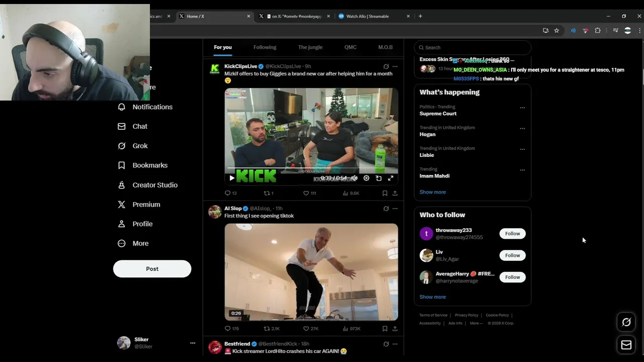
Task: Open more options for Imam Mahdi trend
Action: (522, 170)
